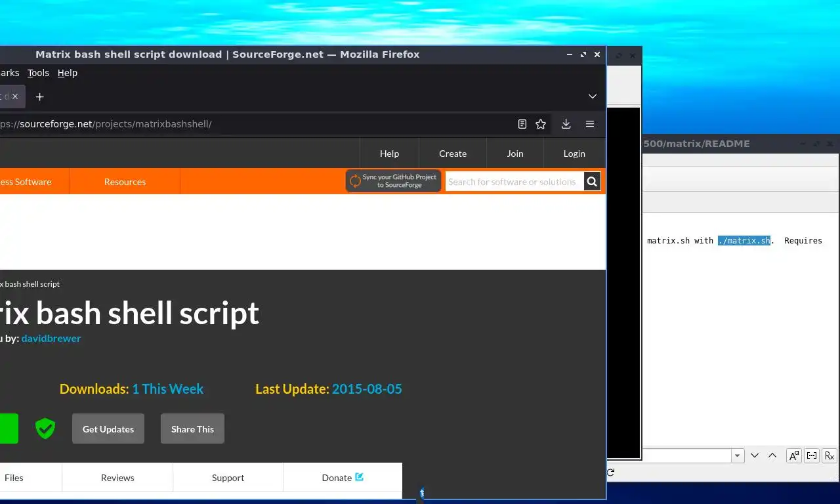Click the Get Updates button
The image size is (840, 504).
(108, 429)
